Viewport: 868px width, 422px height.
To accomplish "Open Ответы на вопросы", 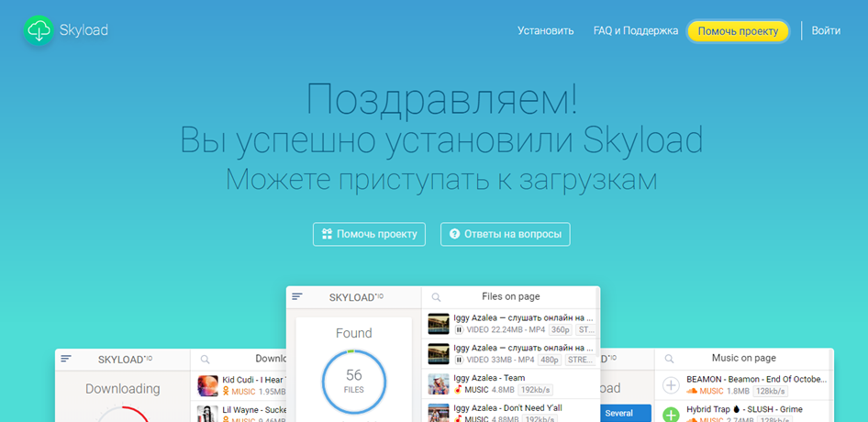I will 506,234.
